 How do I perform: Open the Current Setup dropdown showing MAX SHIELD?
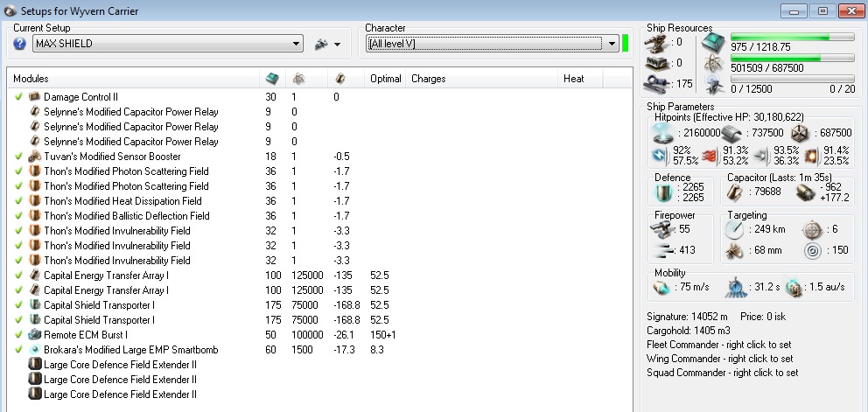pyautogui.click(x=168, y=44)
